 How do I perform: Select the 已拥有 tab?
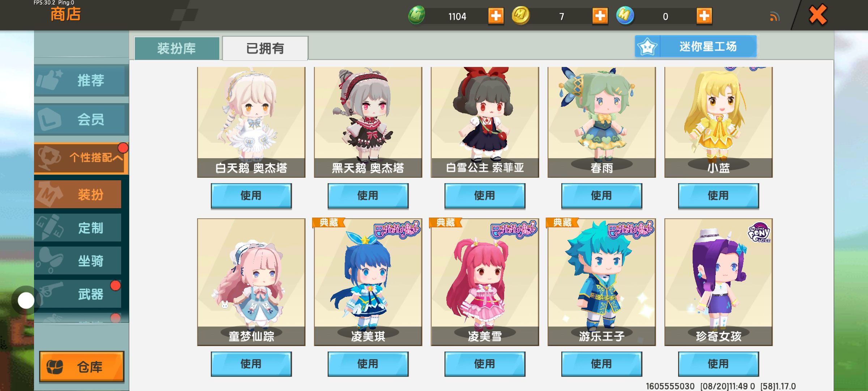[x=265, y=48]
